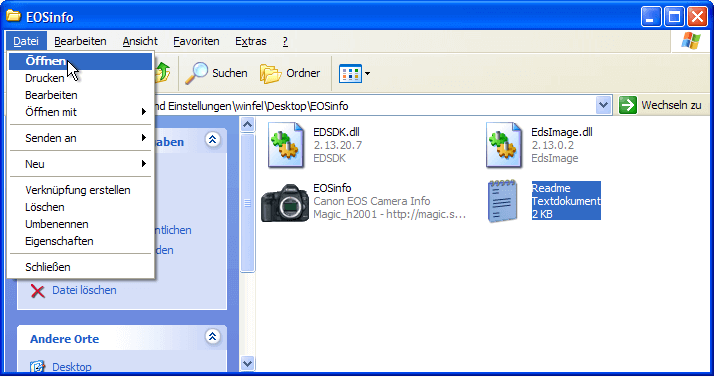Click the highlighted Readme file name
Image resolution: width=714 pixels, height=377 pixels.
(x=551, y=188)
